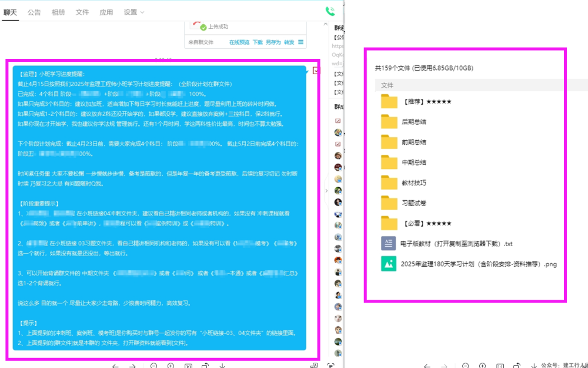Click extract text icon in left viewer
Screen dimensions: 588x368
[x=330, y=366]
